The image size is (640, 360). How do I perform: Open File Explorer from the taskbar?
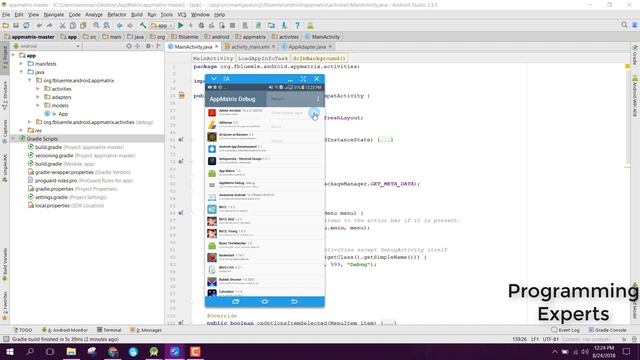tap(71, 352)
